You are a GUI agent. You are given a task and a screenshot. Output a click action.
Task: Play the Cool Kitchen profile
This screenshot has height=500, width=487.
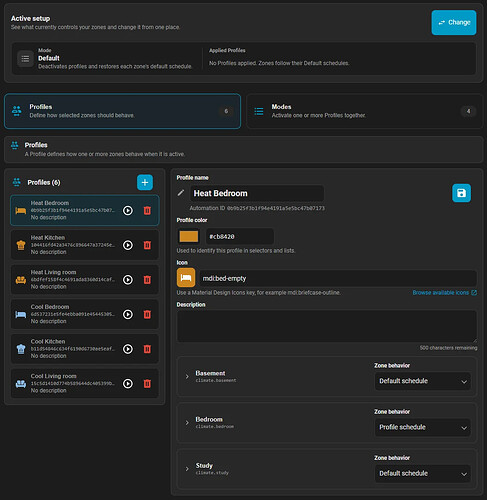click(128, 349)
